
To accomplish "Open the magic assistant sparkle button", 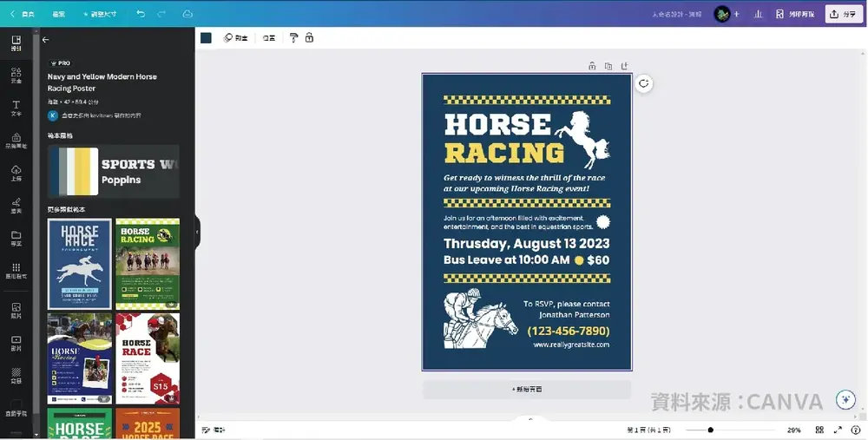I will coord(845,399).
